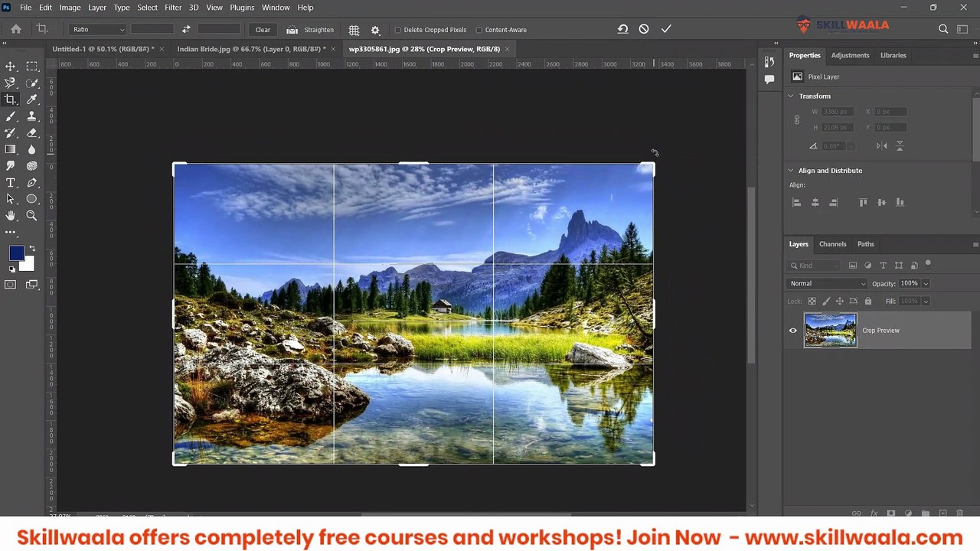The width and height of the screenshot is (980, 551).
Task: Pick the Horizontal Type tool
Action: click(11, 183)
